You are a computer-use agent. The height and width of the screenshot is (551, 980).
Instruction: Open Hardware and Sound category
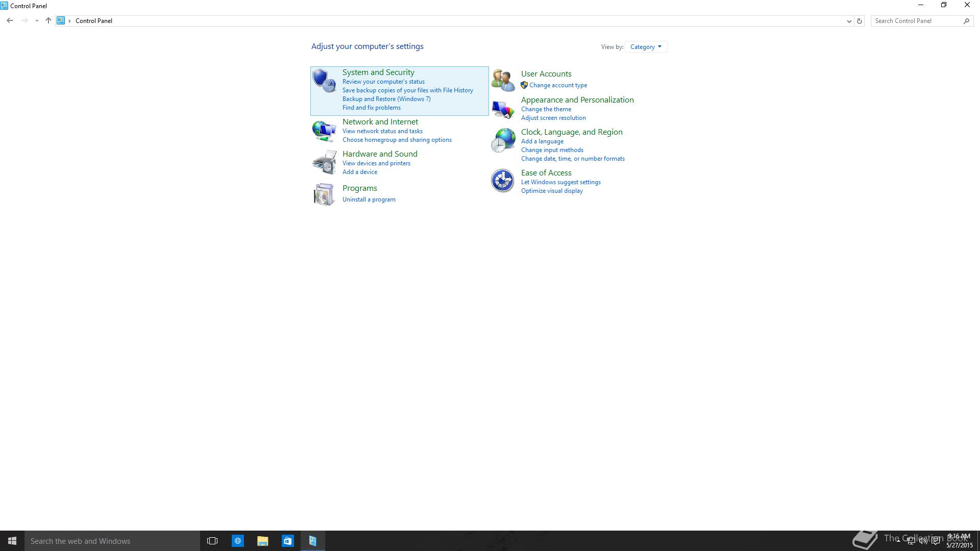tap(380, 154)
